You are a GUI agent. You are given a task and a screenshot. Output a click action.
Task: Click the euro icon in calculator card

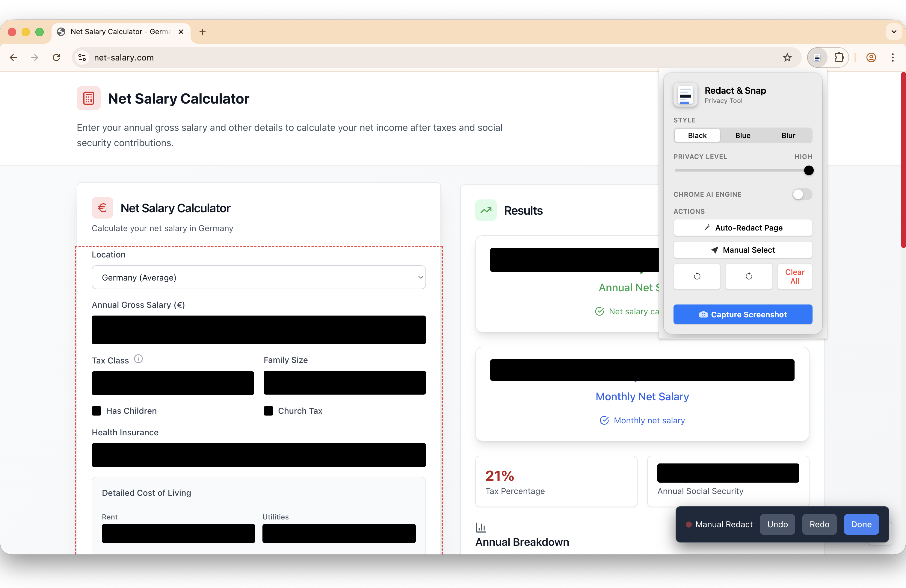(102, 208)
